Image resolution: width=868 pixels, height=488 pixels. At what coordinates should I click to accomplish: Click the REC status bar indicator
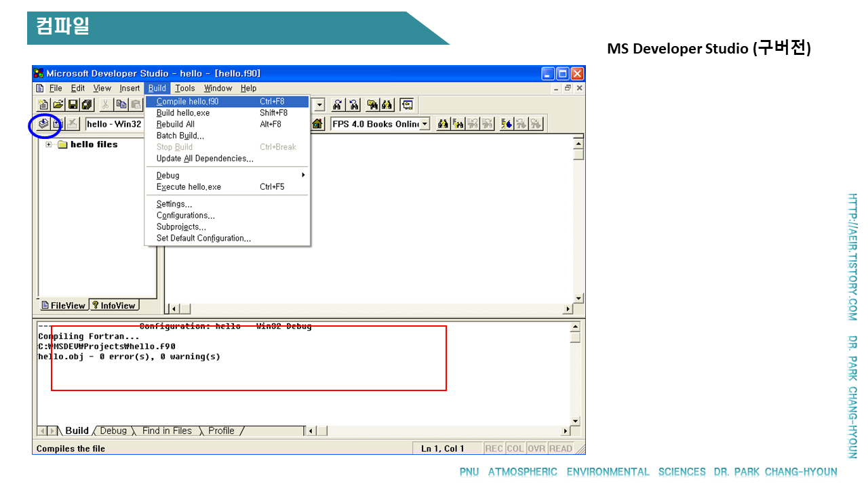click(x=494, y=449)
